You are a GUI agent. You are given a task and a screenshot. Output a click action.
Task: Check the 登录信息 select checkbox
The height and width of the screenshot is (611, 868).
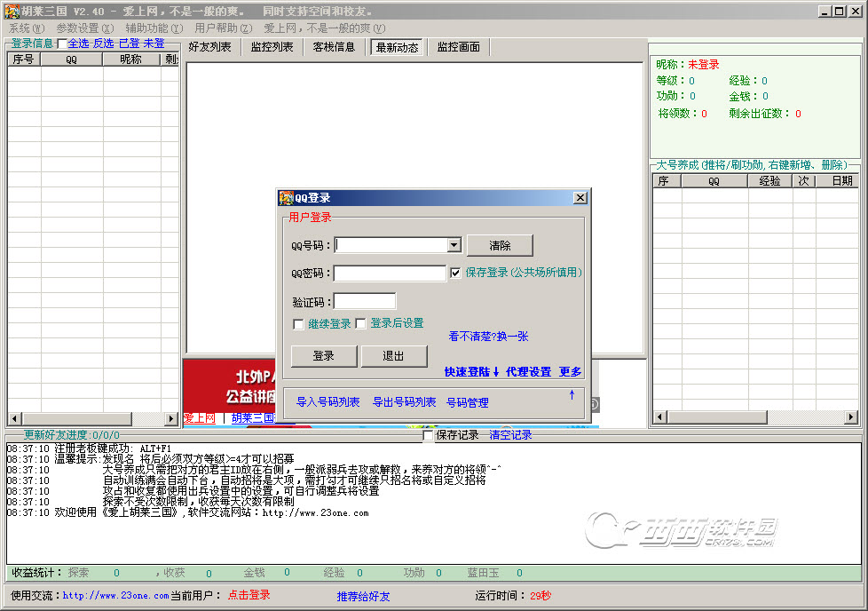pyautogui.click(x=62, y=44)
